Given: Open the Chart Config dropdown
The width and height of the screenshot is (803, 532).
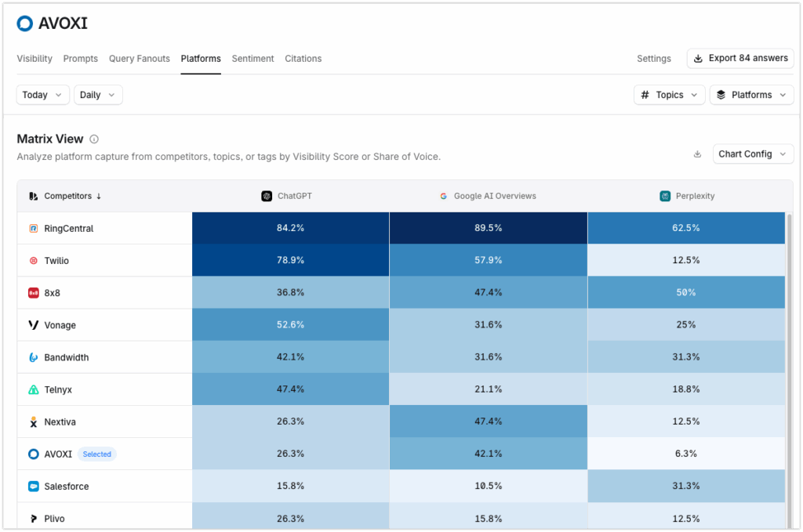Looking at the screenshot, I should (752, 154).
